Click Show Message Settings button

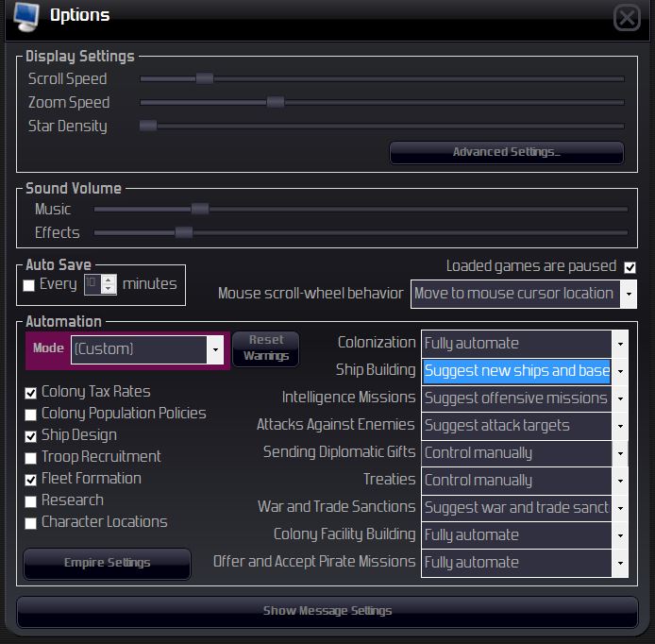327,611
